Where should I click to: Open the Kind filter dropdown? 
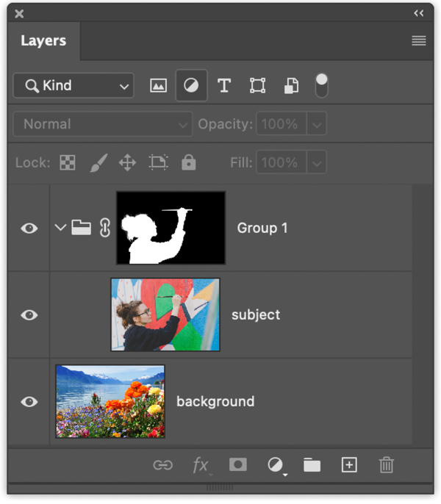coord(73,86)
